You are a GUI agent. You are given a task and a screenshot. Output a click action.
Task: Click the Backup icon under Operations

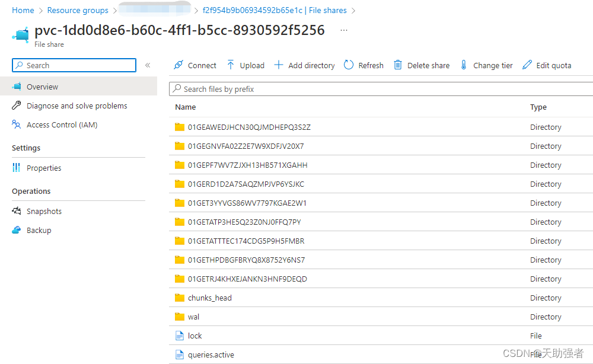coord(16,230)
